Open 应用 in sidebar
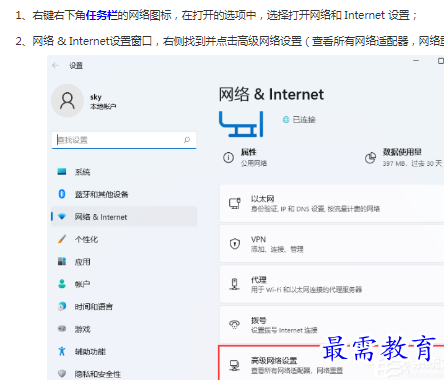This screenshot has width=444, height=380. tap(124, 262)
